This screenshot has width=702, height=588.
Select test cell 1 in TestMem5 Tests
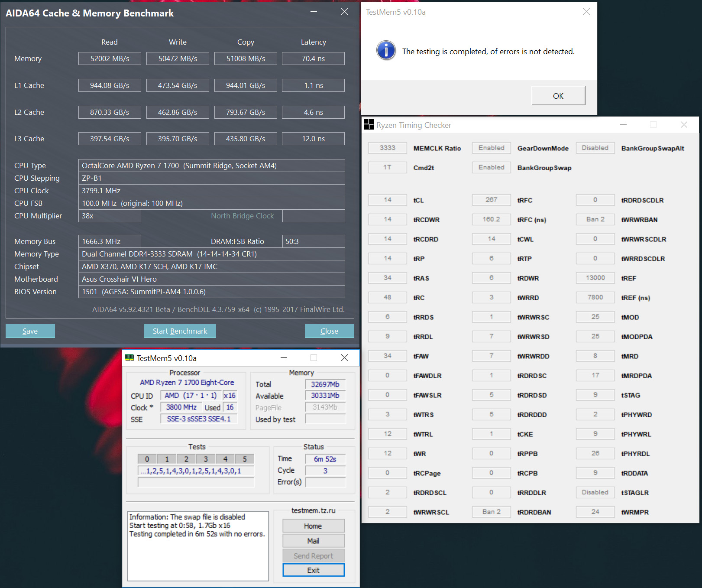(167, 459)
